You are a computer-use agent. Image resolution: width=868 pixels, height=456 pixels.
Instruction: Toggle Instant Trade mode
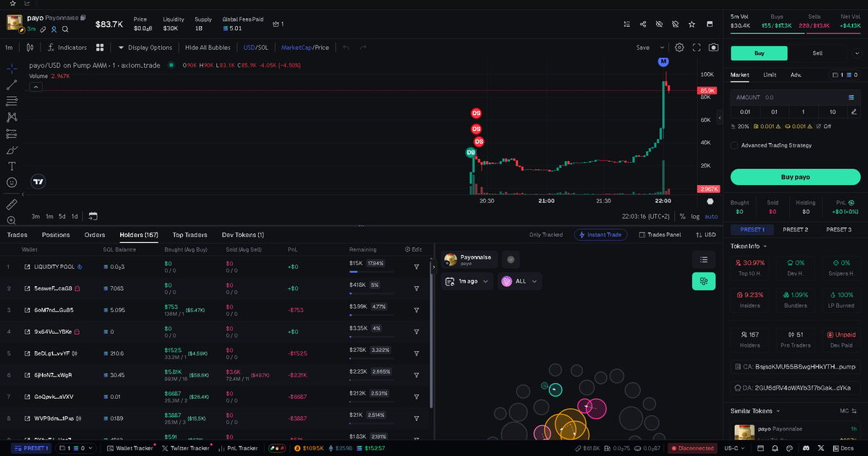point(600,235)
